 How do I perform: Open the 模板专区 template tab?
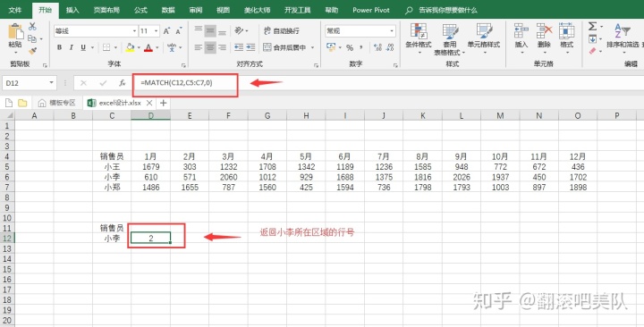click(x=57, y=103)
